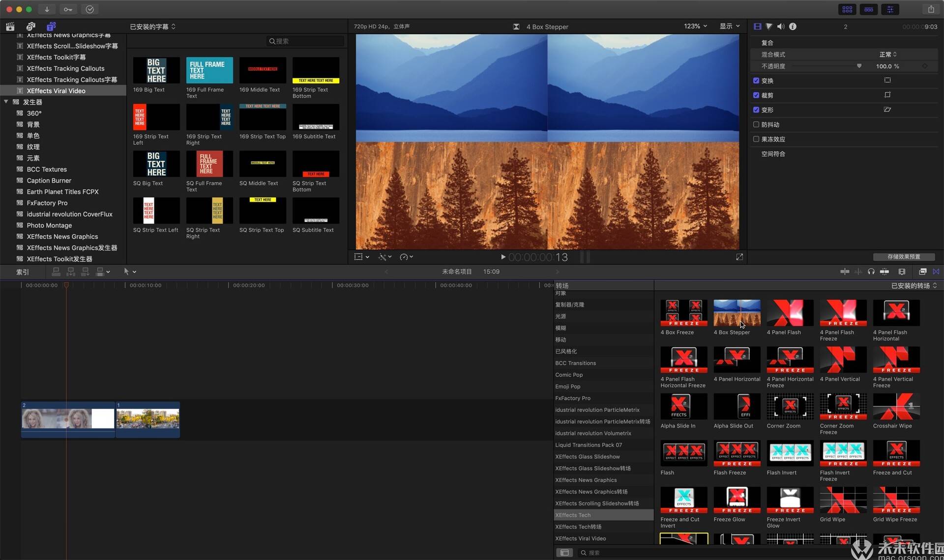
Task: Show the Libraries sidebar clapperboard icon
Action: click(x=10, y=27)
